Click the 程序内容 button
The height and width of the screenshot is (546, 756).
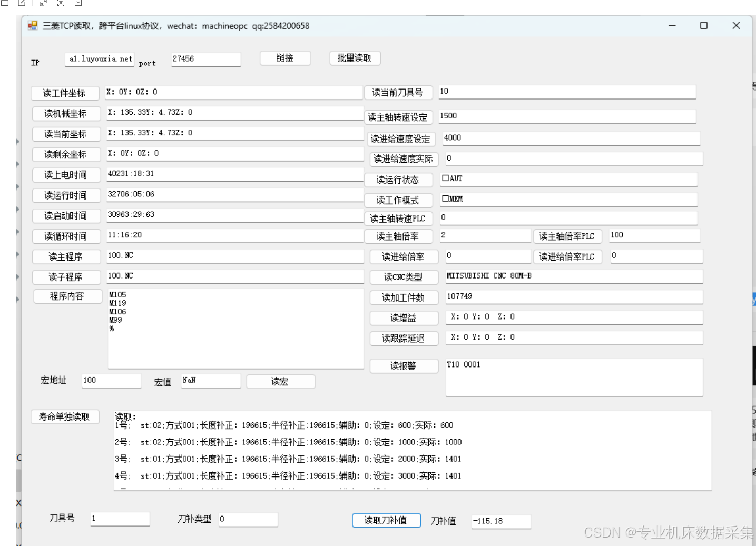pos(67,296)
